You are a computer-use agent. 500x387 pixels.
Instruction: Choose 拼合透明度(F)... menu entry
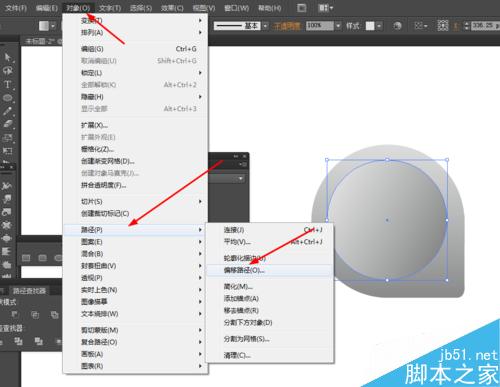coord(136,185)
